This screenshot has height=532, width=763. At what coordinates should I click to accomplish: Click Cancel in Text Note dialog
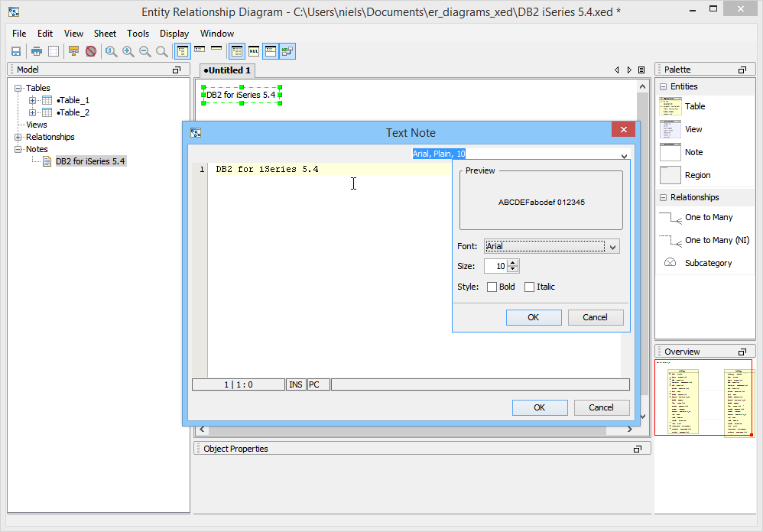coord(602,407)
